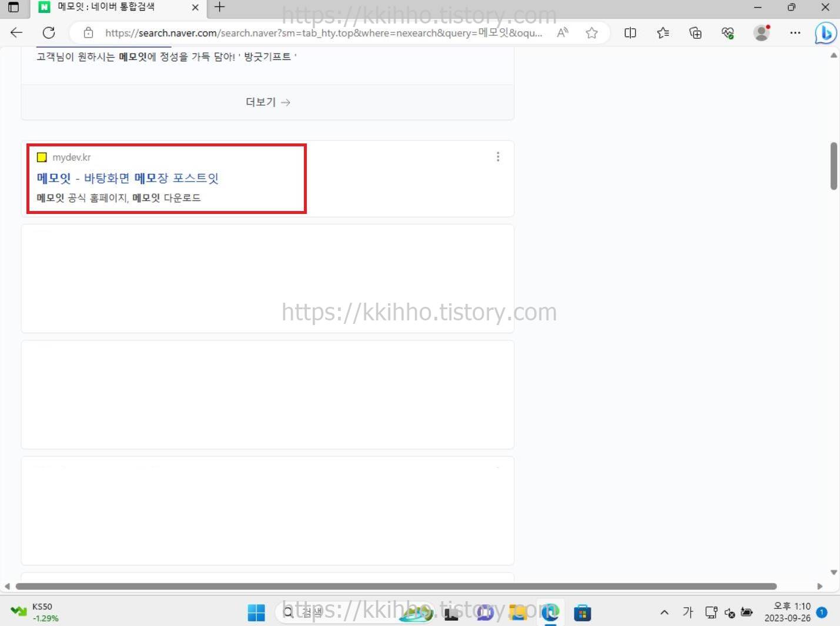Open tab actions menu icon
This screenshot has height=626, width=840.
coord(13,7)
